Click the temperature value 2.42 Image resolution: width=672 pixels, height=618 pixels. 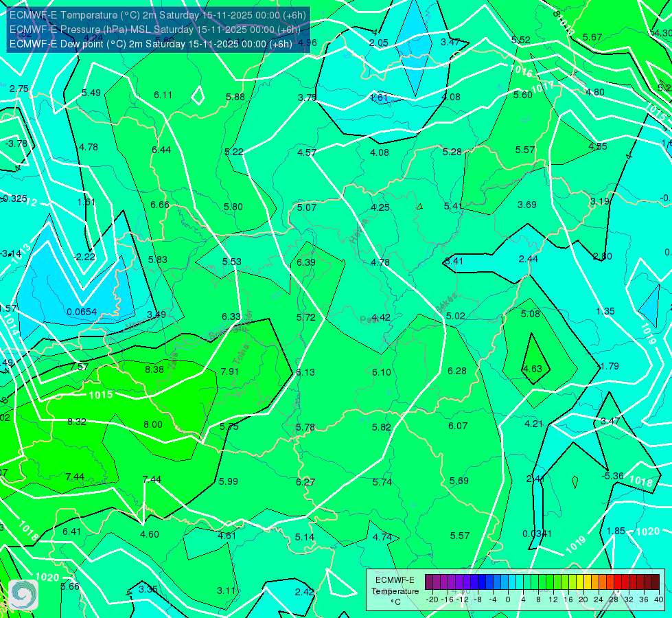click(305, 593)
